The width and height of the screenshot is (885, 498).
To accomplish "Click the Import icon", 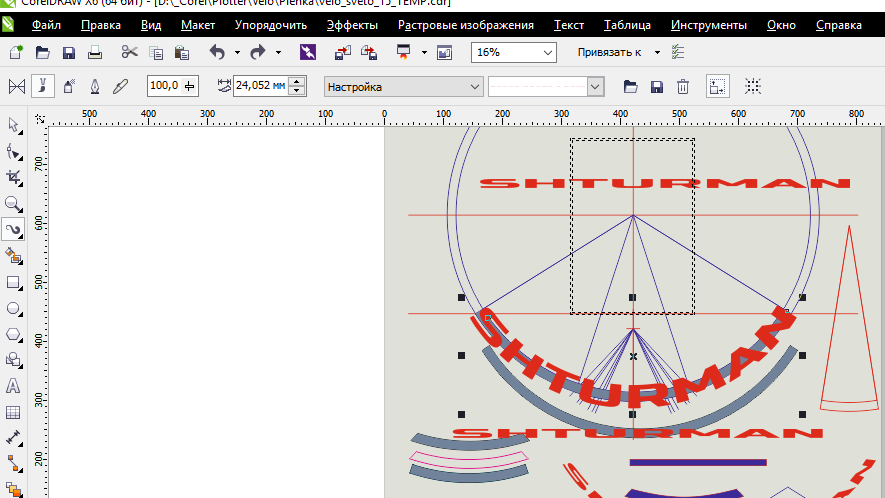I will (x=343, y=53).
